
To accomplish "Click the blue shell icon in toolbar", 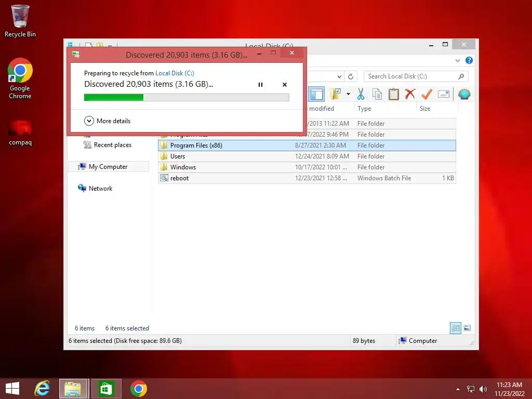I will click(x=464, y=94).
